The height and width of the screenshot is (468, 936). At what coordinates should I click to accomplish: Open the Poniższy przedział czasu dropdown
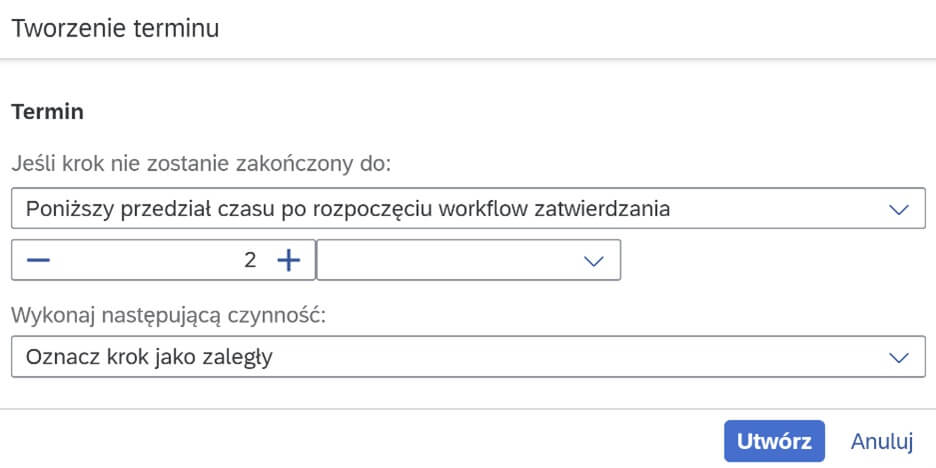468,208
